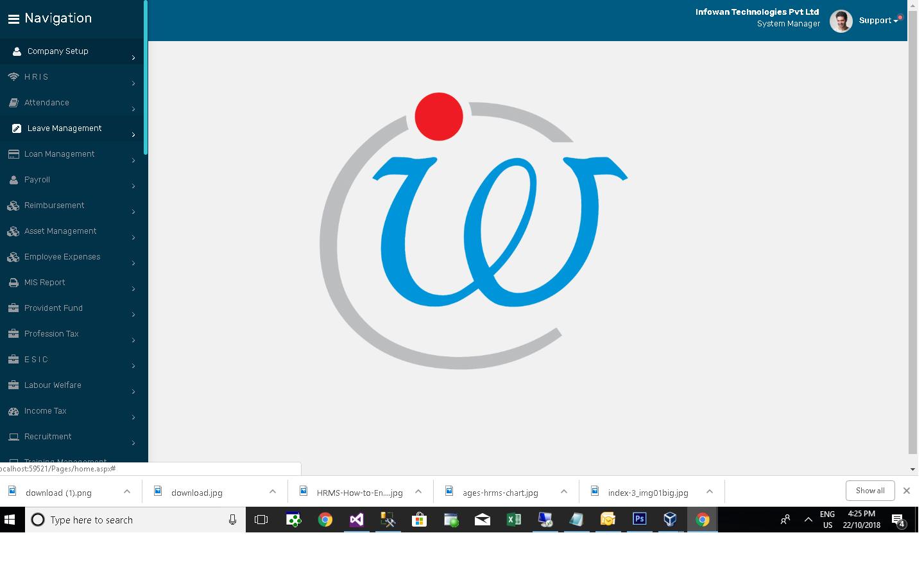Click the MIS Report printer icon
924x578 pixels.
(13, 283)
